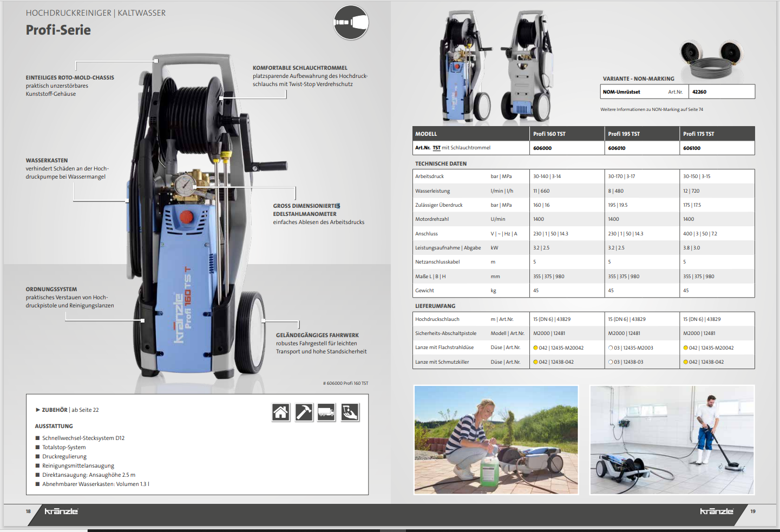Click the 'Druckregulierung' list item

click(64, 457)
